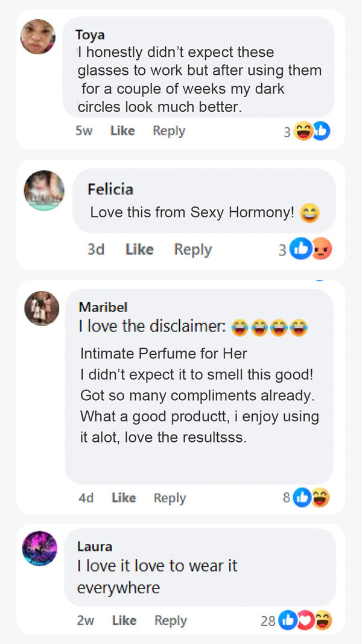Open Laura's purple avatar
362x644 pixels.
click(40, 549)
